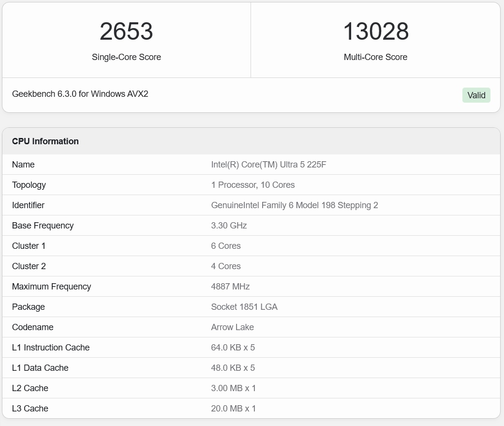The image size is (504, 426).
Task: Click the GenuineIntel Family 6 identifier value
Action: [294, 205]
